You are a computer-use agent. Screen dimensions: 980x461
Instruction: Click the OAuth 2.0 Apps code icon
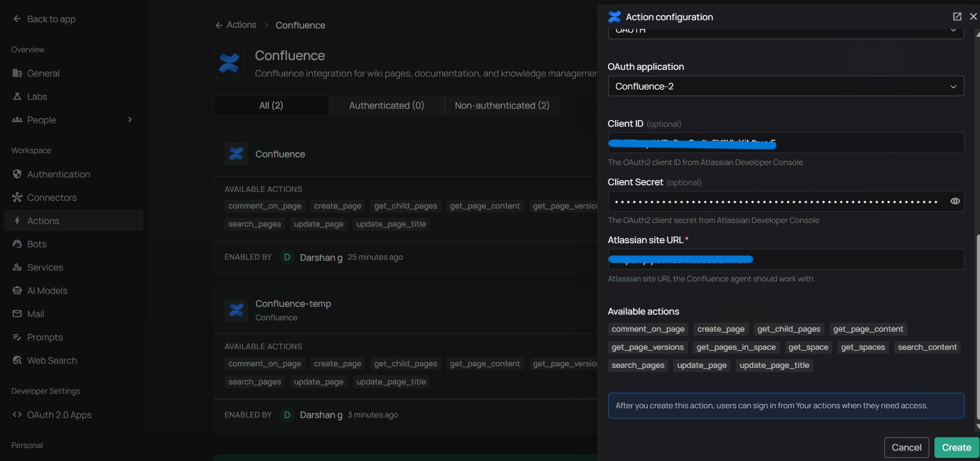click(x=17, y=414)
